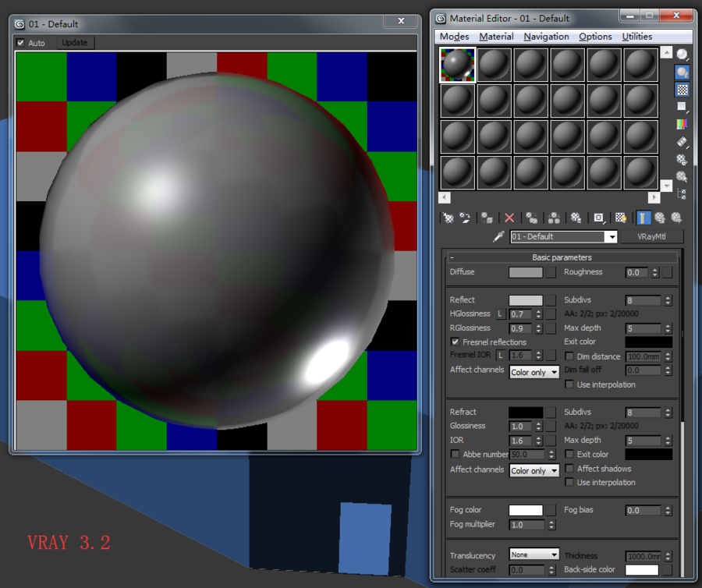702x588 pixels.
Task: Open the Options menu
Action: tap(595, 37)
